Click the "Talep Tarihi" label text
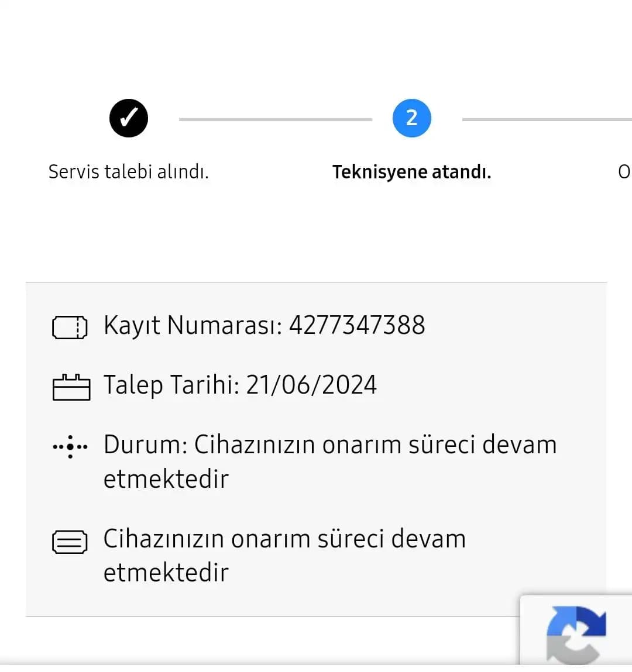632x672 pixels. pos(169,385)
